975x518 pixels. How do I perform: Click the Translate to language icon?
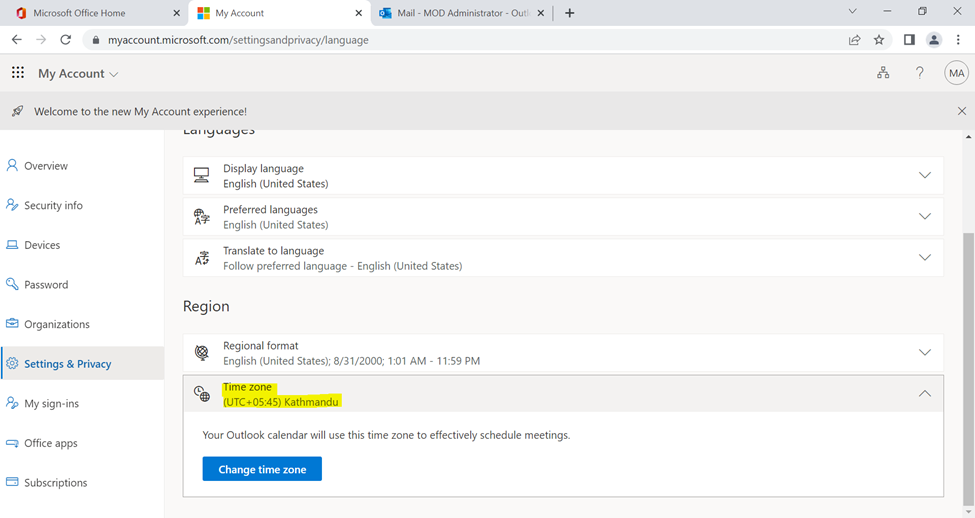pyautogui.click(x=201, y=257)
